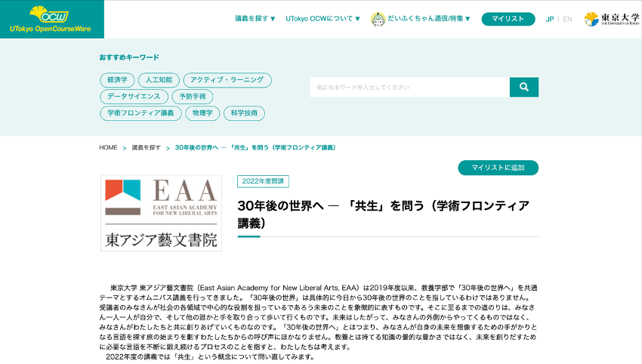Switch the site language to EN
The height and width of the screenshot is (364, 642).
pyautogui.click(x=567, y=19)
